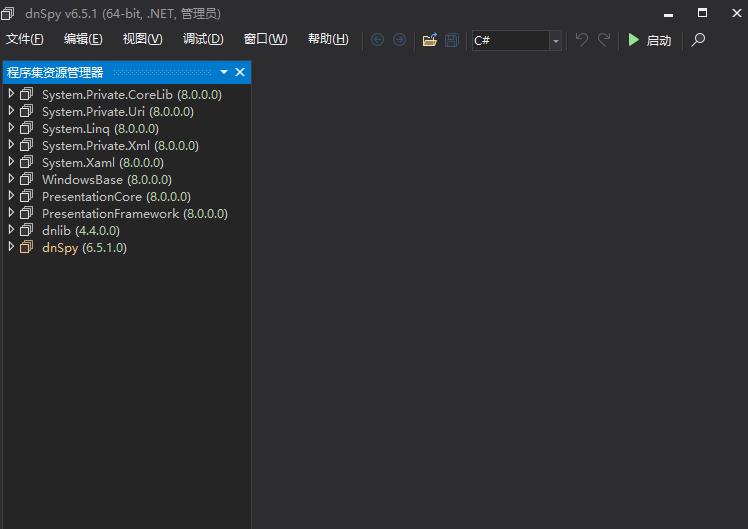Click the WindowsBase assembly icon

coord(27,179)
